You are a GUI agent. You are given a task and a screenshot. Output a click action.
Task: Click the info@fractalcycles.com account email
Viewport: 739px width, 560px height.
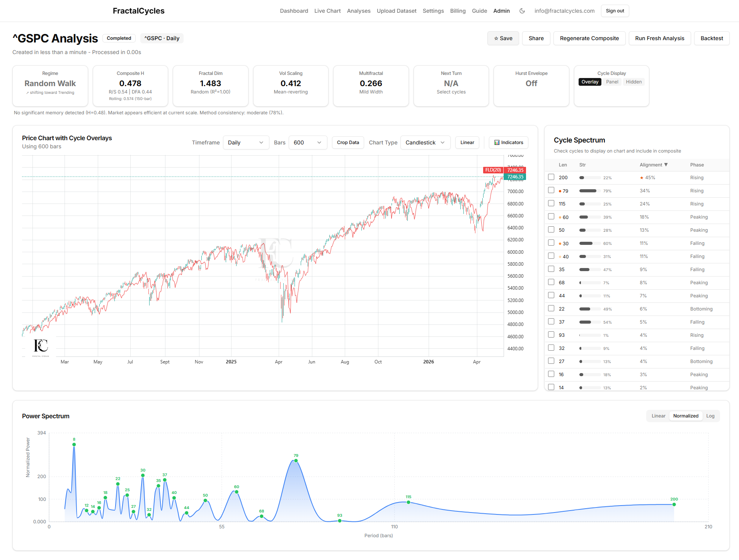pyautogui.click(x=564, y=11)
